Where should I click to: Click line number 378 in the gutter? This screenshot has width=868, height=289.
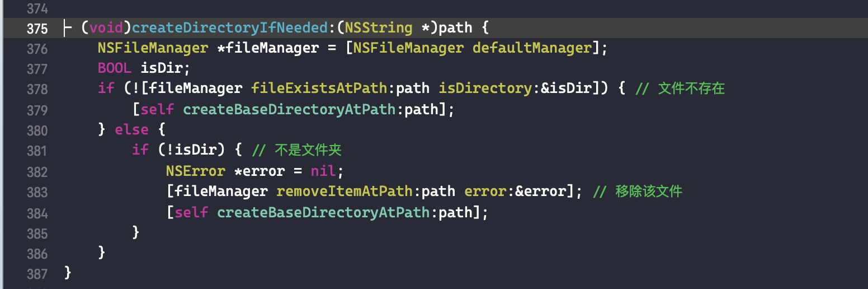(x=37, y=89)
